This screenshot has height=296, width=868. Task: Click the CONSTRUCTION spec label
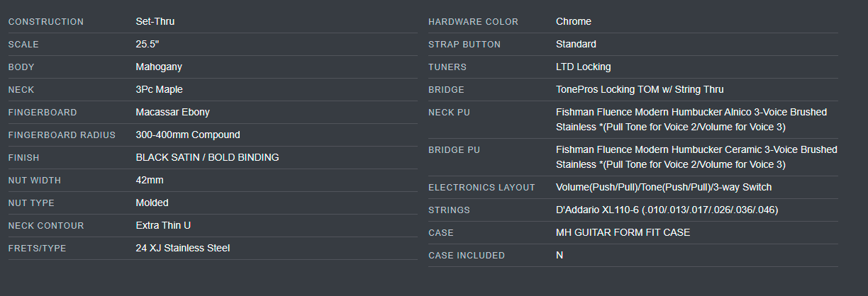pyautogui.click(x=45, y=22)
